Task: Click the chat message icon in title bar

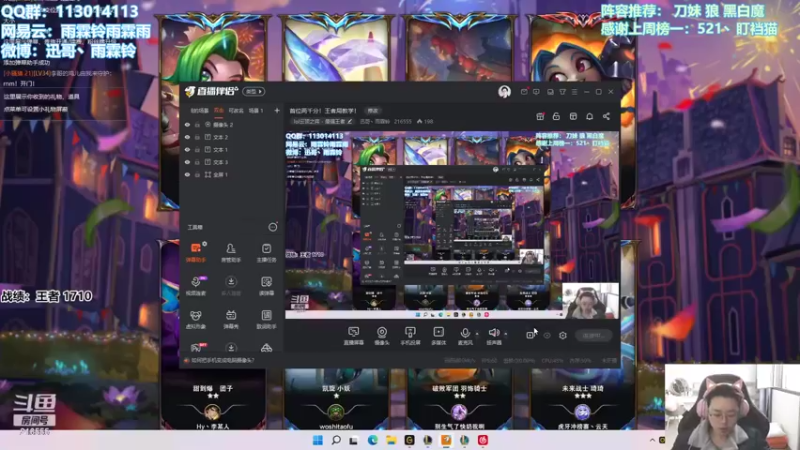Action: click(536, 92)
